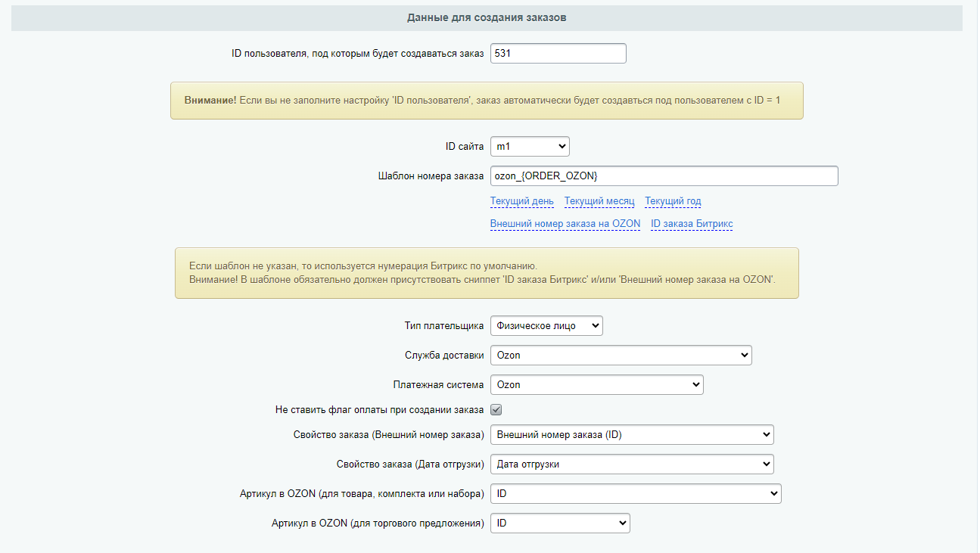Click the notice about Битрикс default numbering
980x553 pixels.
point(486,273)
